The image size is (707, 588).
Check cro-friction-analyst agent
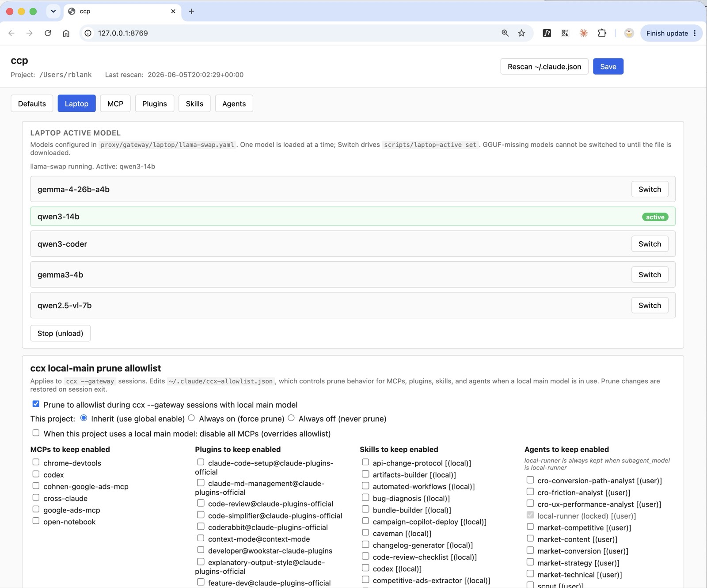pyautogui.click(x=530, y=492)
